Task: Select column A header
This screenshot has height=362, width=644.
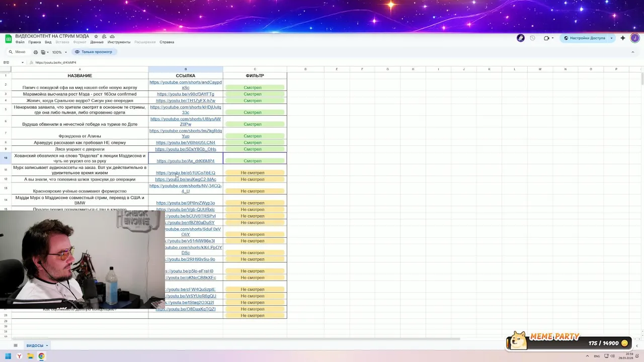Action: pos(80,69)
